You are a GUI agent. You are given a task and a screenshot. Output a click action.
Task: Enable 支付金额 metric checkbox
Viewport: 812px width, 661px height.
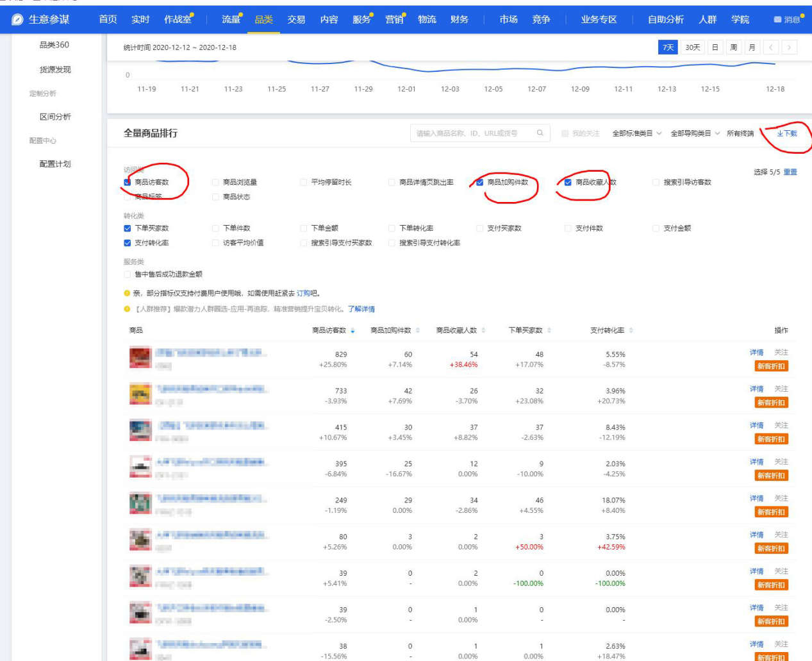656,228
